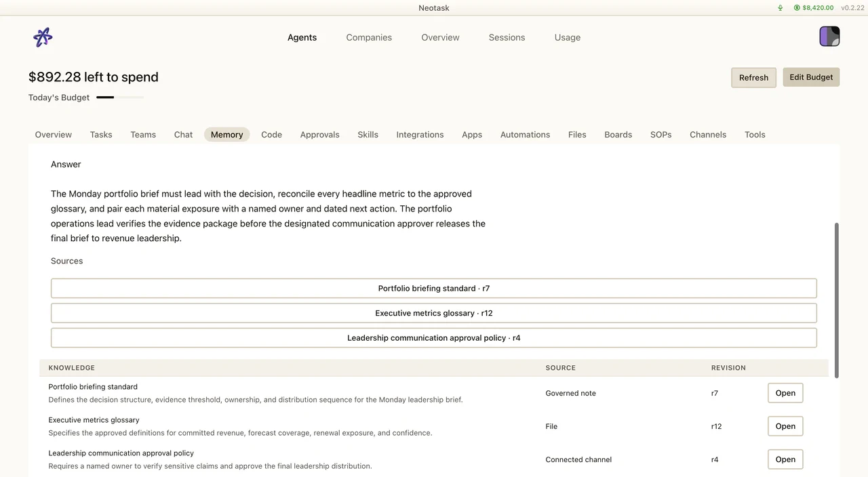The height and width of the screenshot is (477, 868).
Task: Click the Today's Budget progress bar
Action: click(120, 98)
